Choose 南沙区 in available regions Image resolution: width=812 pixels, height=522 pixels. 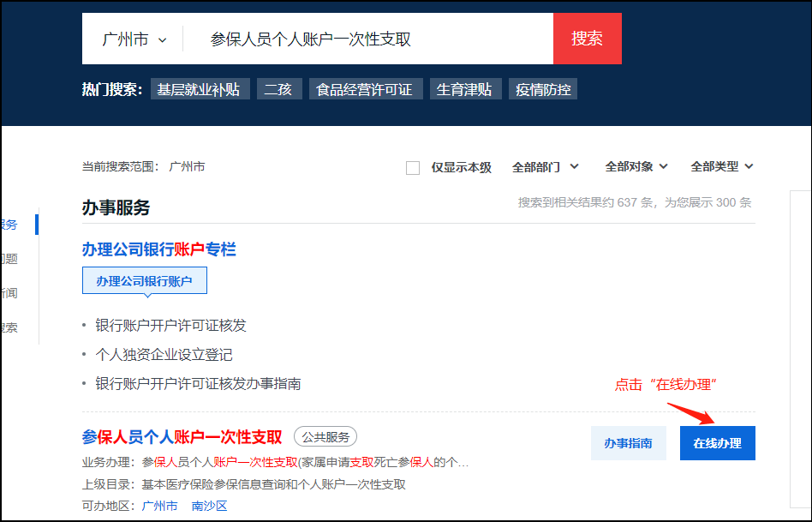pos(209,507)
